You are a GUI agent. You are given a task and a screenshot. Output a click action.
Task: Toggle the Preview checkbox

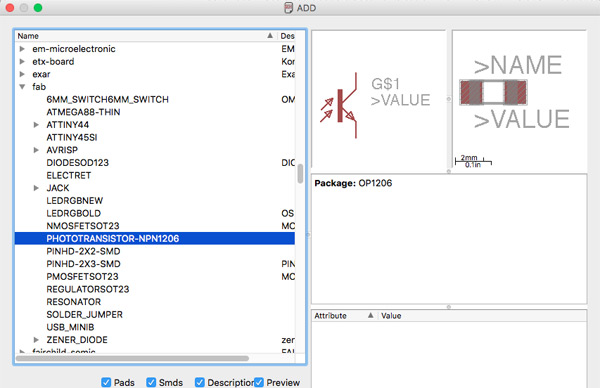coord(259,382)
